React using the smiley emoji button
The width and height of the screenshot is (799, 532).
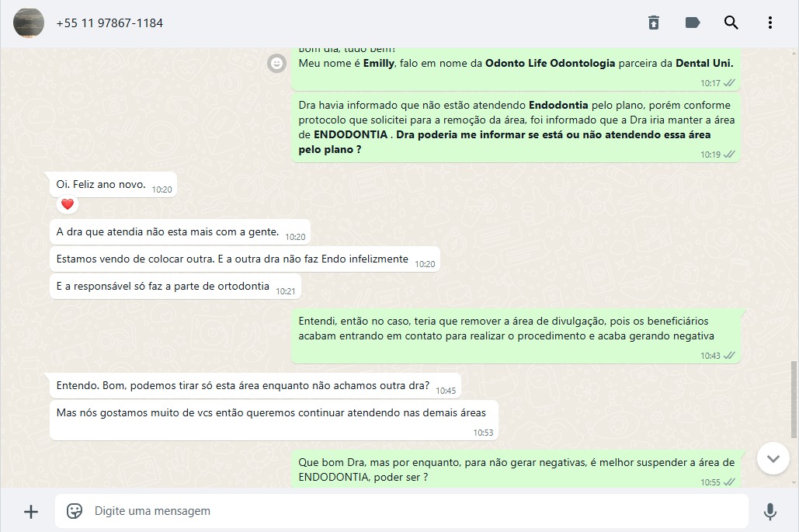(276, 63)
